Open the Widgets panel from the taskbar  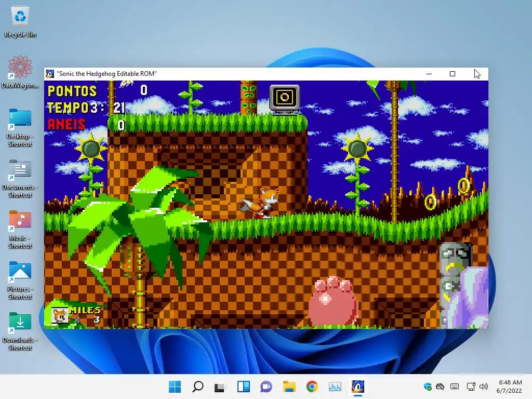tap(243, 387)
